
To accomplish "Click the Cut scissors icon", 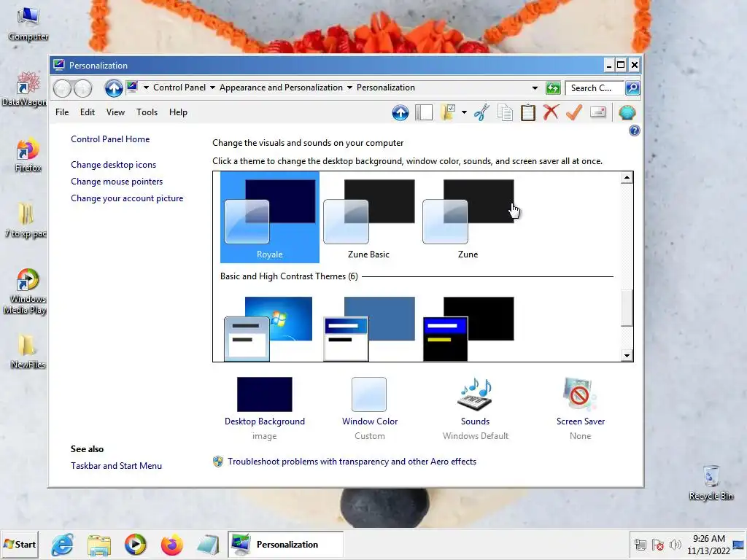I will tap(481, 113).
